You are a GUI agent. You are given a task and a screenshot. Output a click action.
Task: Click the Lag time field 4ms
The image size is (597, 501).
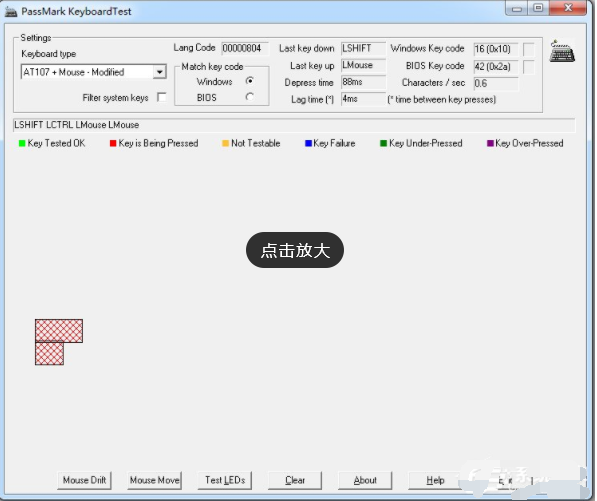[363, 99]
